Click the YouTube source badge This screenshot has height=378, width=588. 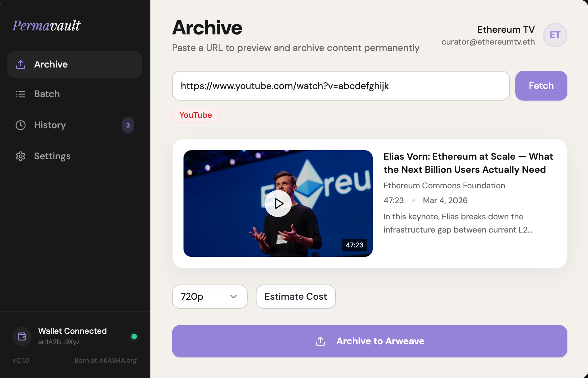(x=196, y=115)
